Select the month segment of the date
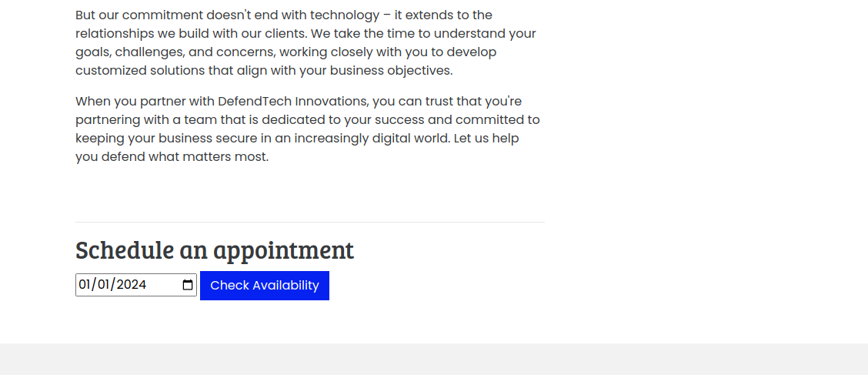 coord(85,285)
